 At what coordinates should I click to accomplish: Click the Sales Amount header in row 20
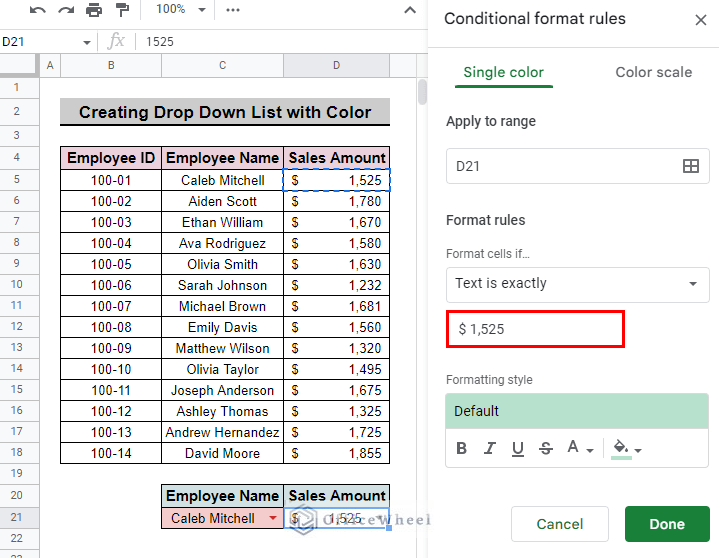click(337, 496)
